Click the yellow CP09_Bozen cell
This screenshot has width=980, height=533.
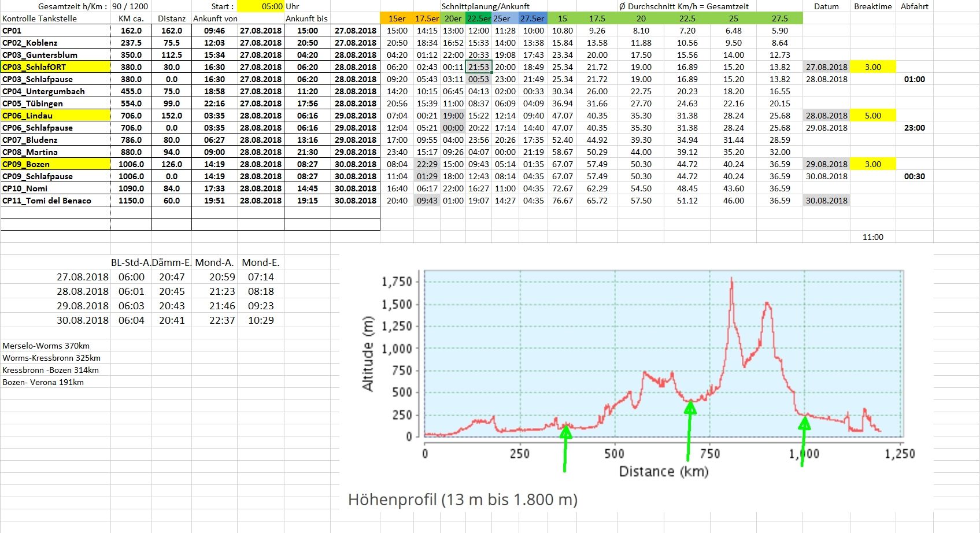56,164
